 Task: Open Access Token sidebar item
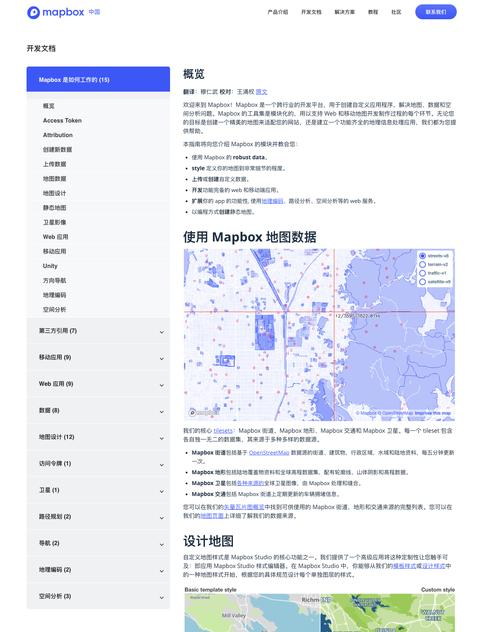62,121
